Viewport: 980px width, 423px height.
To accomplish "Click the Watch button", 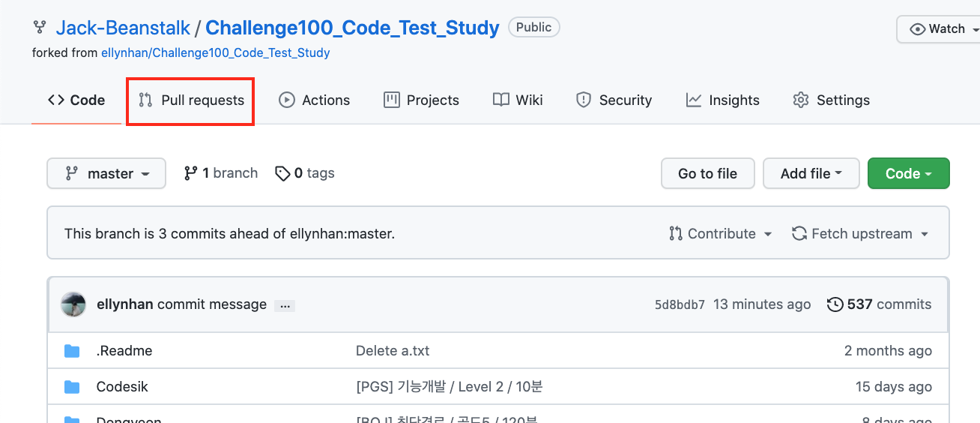I will (x=939, y=29).
